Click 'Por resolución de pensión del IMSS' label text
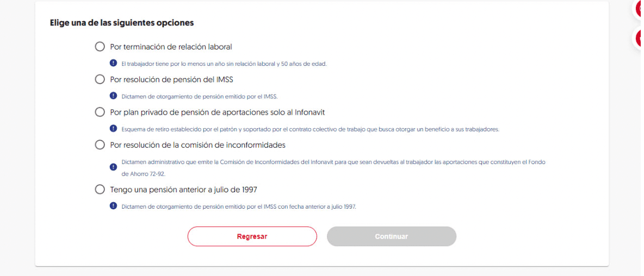This screenshot has height=276, width=644. click(x=172, y=79)
